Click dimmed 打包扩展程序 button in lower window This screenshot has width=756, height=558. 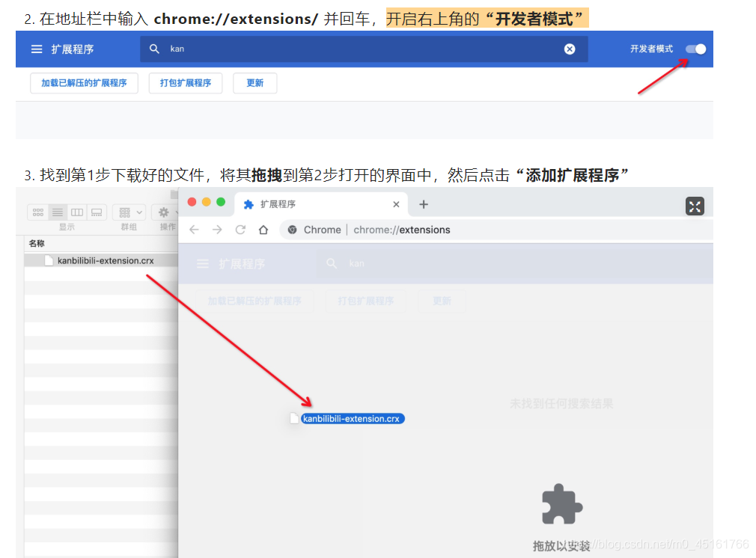(366, 301)
